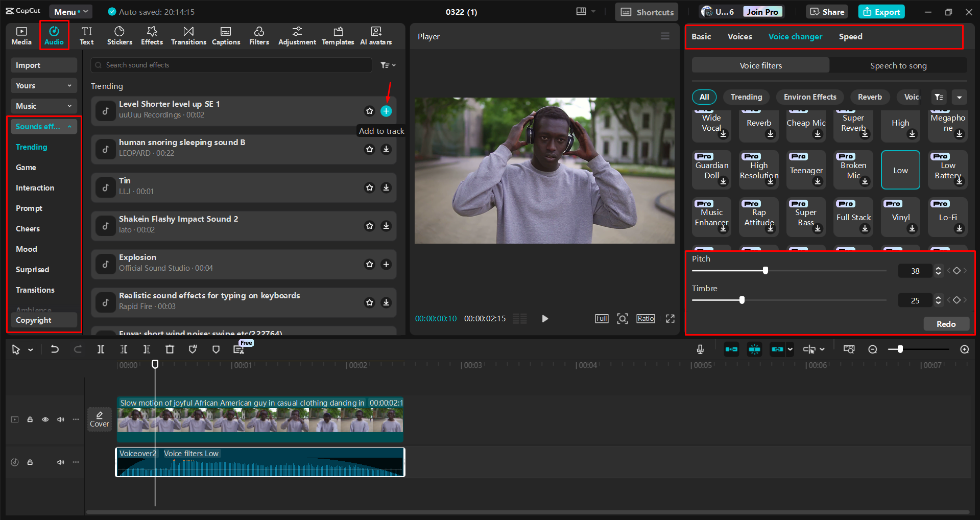Click the Export button

point(880,11)
